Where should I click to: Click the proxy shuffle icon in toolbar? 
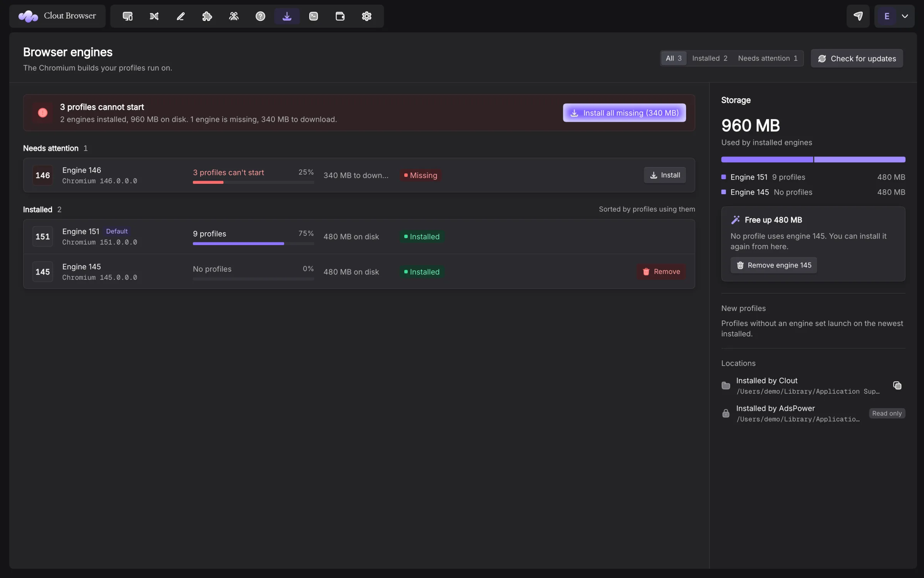coord(154,16)
